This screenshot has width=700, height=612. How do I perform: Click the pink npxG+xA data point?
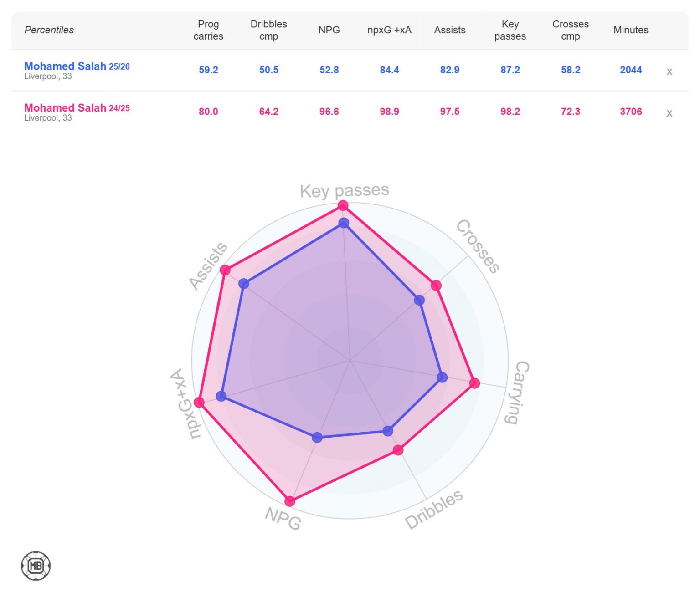(199, 402)
